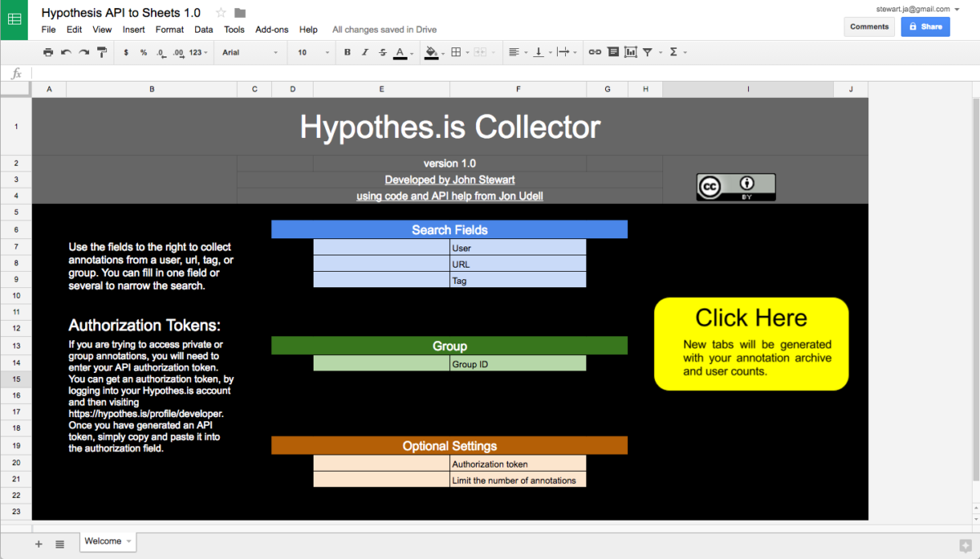This screenshot has width=980, height=559.
Task: Open the View menu
Action: (102, 29)
